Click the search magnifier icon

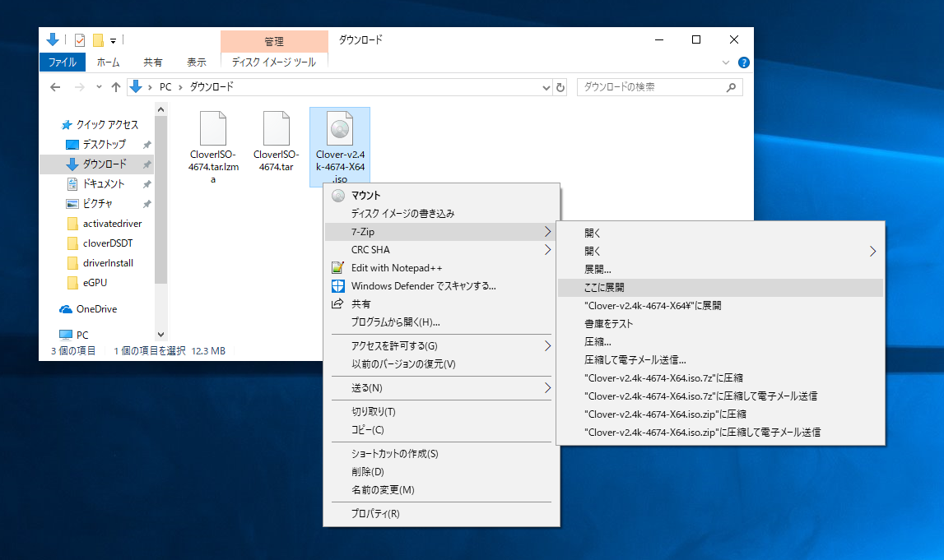pyautogui.click(x=731, y=87)
